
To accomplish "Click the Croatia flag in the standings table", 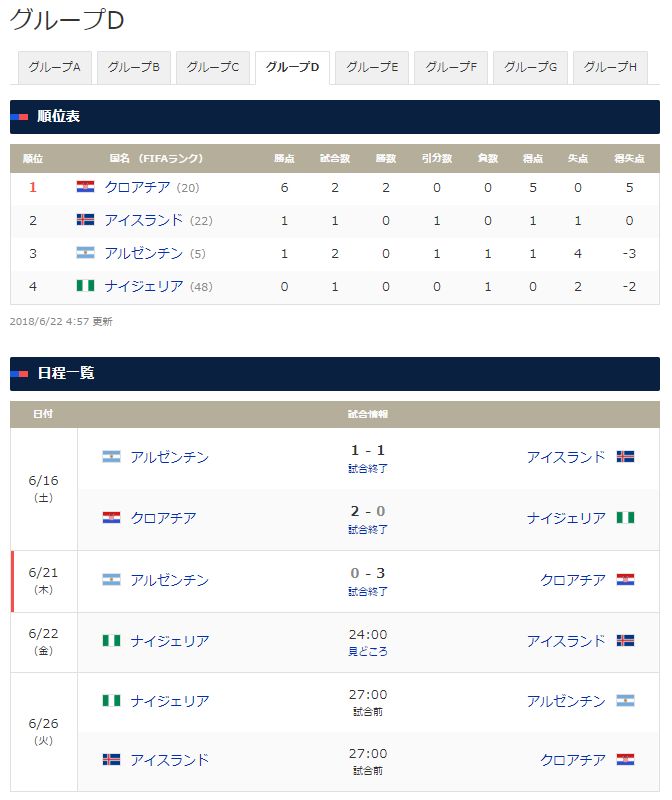I will click(x=85, y=187).
